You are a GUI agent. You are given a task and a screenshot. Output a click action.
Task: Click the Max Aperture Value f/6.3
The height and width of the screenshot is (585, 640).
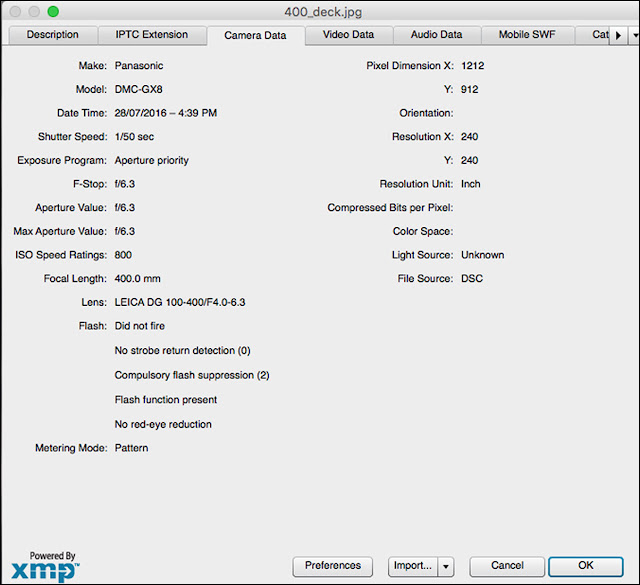(x=124, y=231)
